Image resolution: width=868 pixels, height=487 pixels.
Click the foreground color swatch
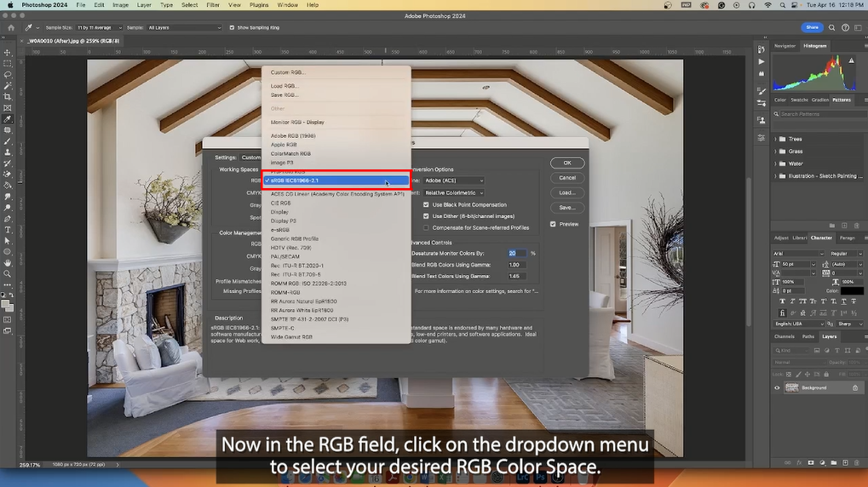click(5, 303)
